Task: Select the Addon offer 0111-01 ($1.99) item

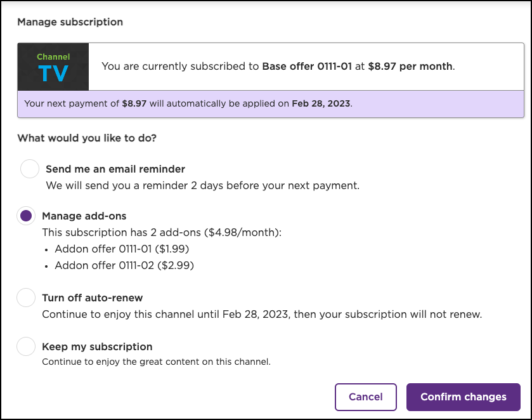Action: click(x=122, y=249)
